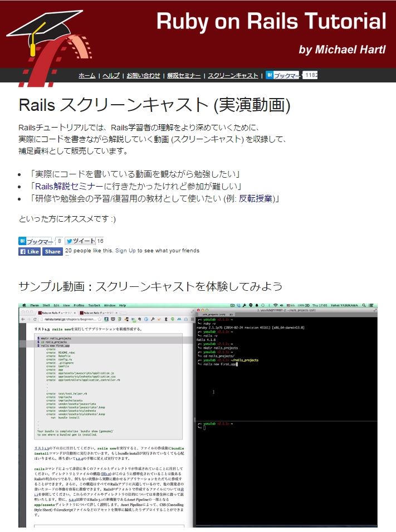Open the 反転授業 link

tap(255, 198)
